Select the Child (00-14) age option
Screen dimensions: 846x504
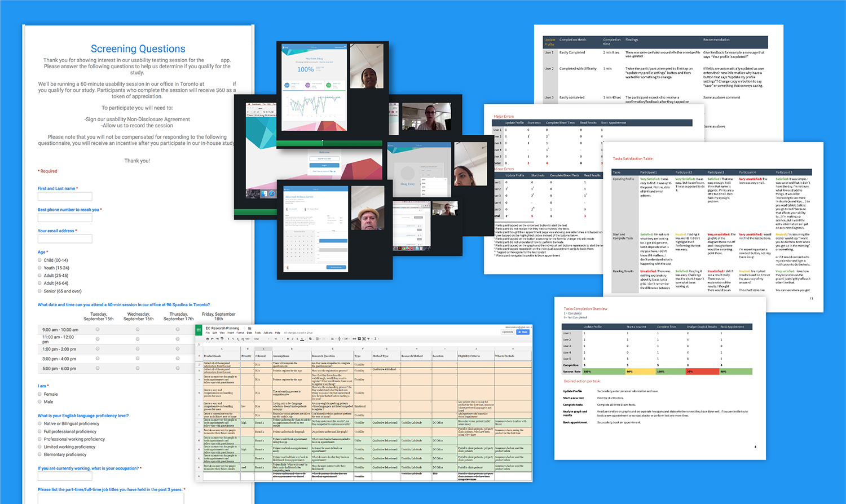pyautogui.click(x=40, y=260)
